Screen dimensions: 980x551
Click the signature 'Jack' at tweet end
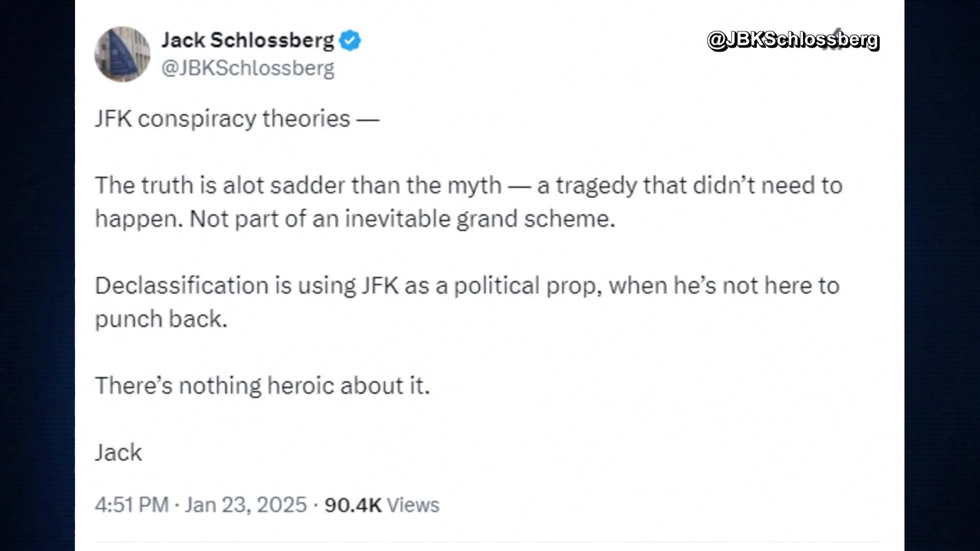[x=118, y=453]
